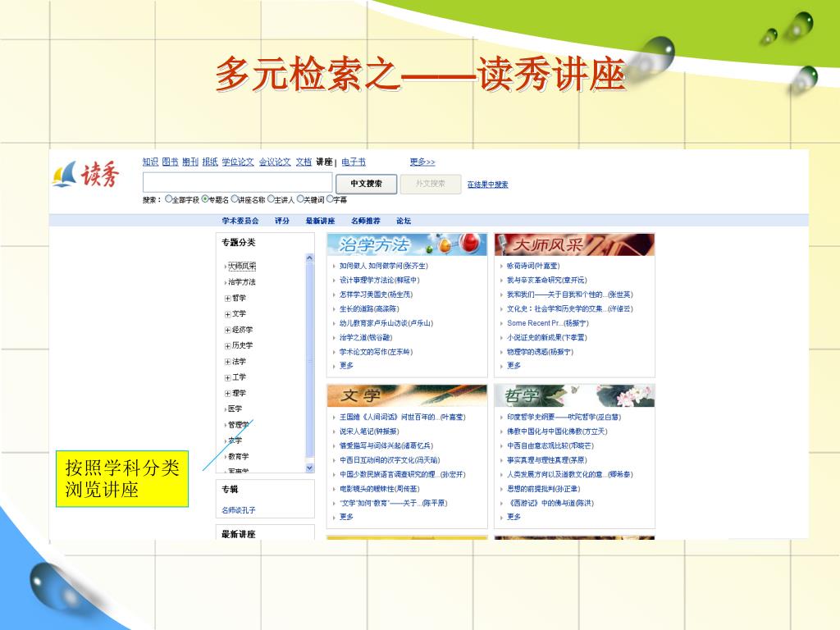Click the 读秀 sailboat logo
This screenshot has width=840, height=630.
tap(85, 174)
